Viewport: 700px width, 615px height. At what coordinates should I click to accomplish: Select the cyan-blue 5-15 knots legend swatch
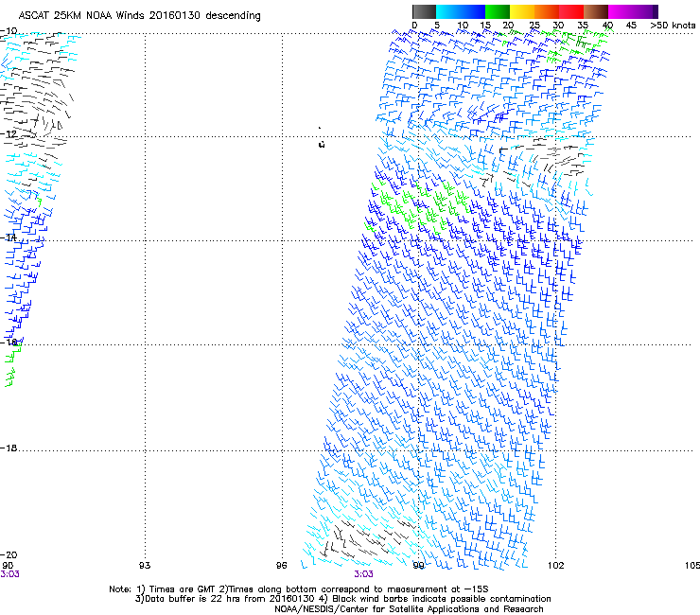point(461,11)
